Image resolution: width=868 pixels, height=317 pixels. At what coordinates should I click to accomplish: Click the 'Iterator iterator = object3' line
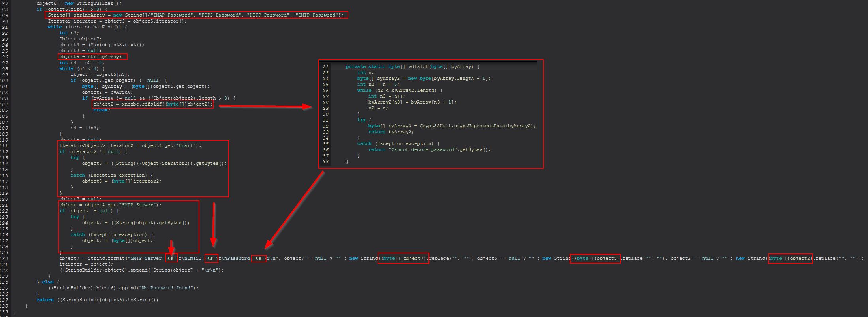point(117,21)
